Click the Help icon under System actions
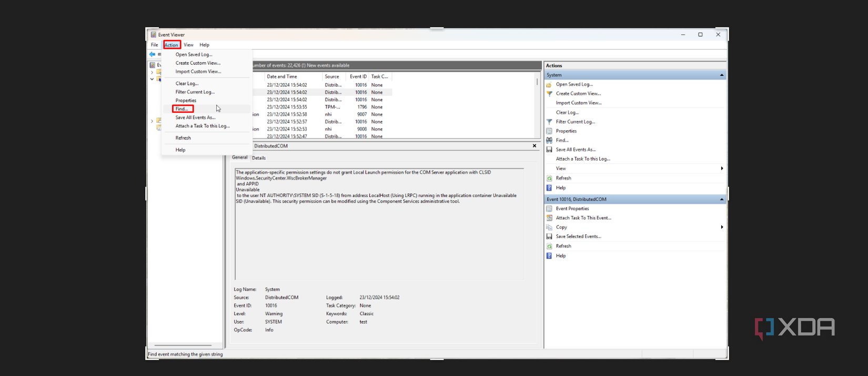Image resolution: width=868 pixels, height=376 pixels. click(x=549, y=187)
